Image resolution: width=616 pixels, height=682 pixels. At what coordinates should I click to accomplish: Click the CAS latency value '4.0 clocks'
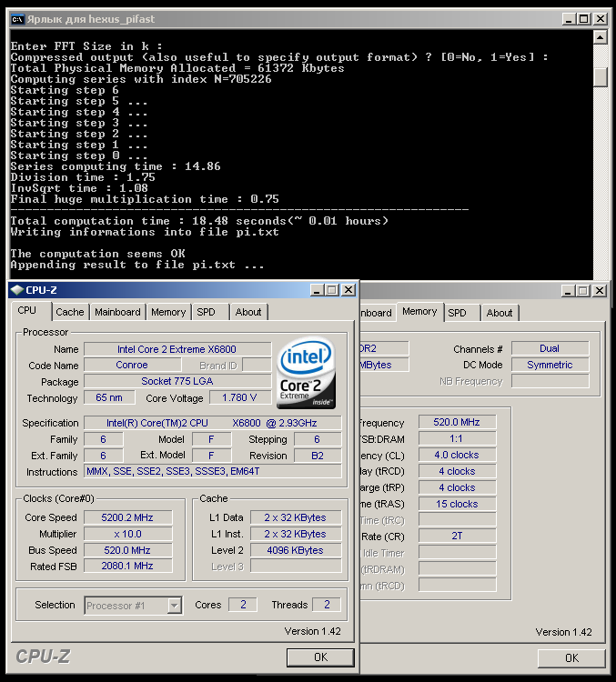coord(457,455)
